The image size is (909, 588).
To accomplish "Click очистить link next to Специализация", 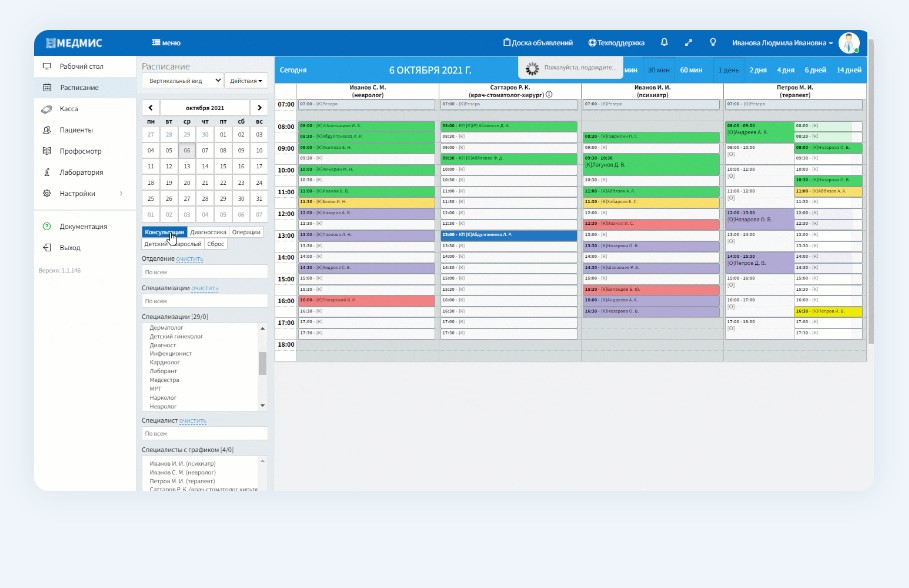I will (205, 288).
